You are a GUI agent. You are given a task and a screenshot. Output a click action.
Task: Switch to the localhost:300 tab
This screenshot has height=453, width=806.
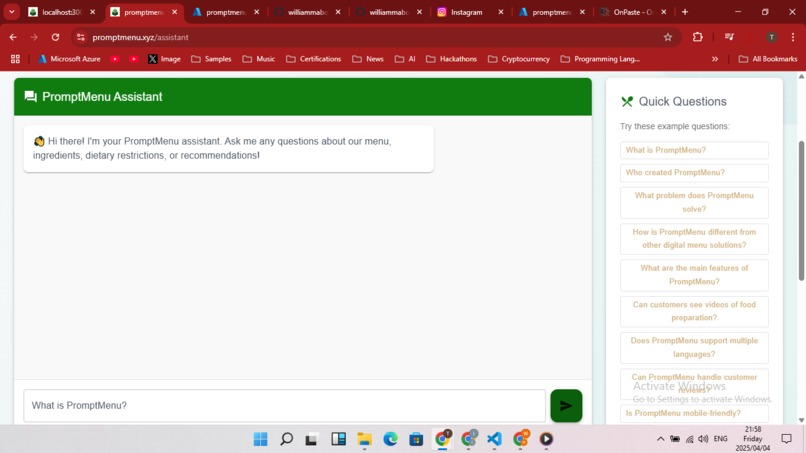[x=61, y=12]
